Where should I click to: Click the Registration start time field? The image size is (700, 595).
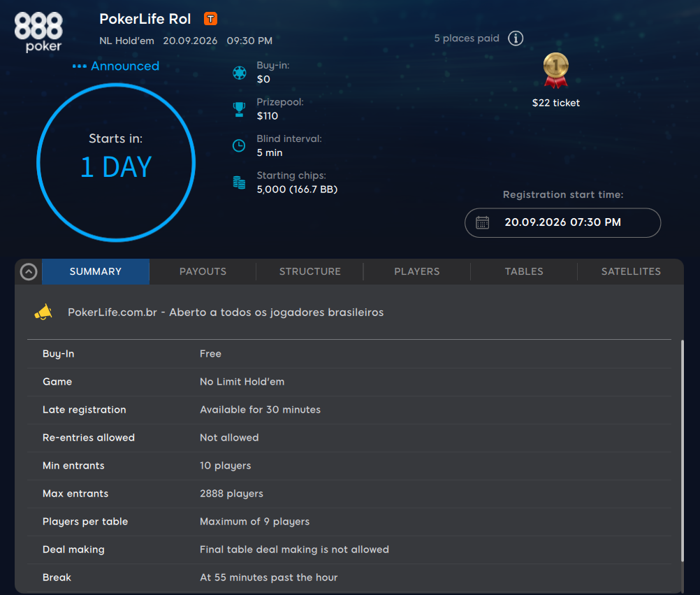pyautogui.click(x=562, y=222)
